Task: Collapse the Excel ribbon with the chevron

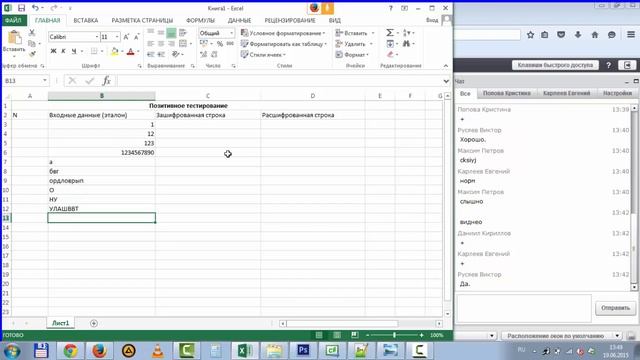Action: click(x=446, y=66)
